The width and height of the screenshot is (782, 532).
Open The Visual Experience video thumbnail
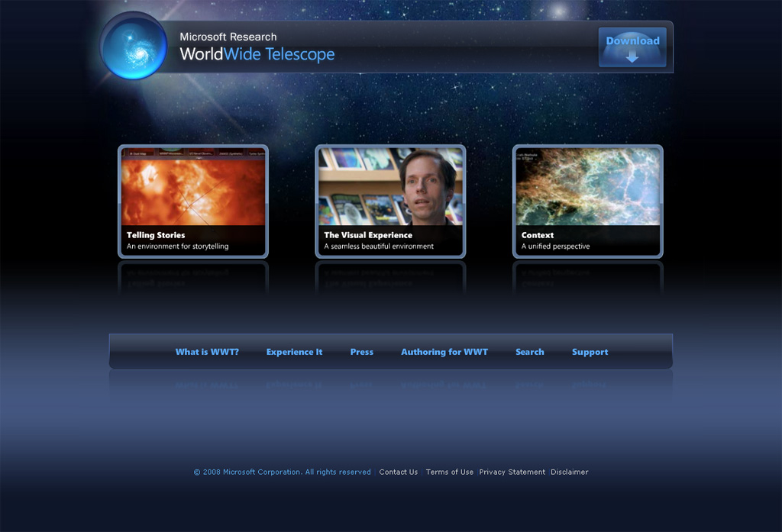coord(390,202)
